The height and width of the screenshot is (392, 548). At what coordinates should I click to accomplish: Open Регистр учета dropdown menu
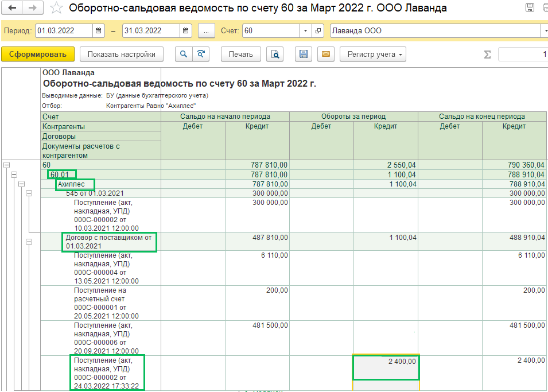click(373, 54)
